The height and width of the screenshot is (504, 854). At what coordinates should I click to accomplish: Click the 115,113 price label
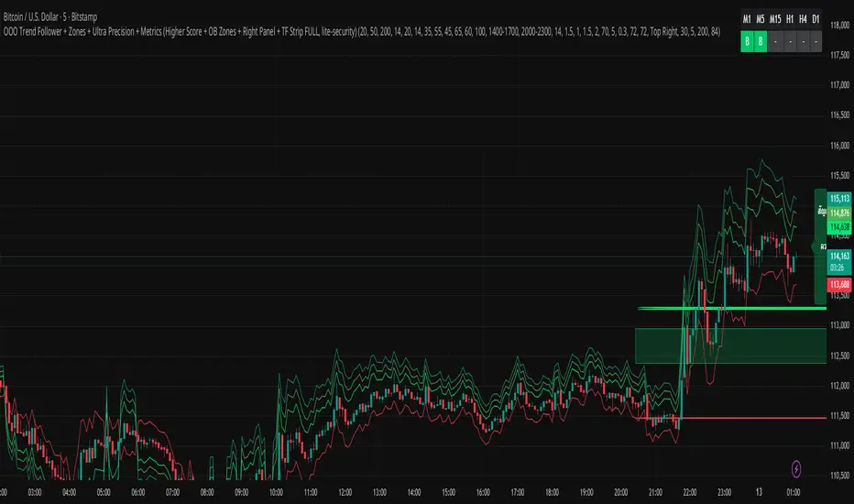tap(839, 198)
